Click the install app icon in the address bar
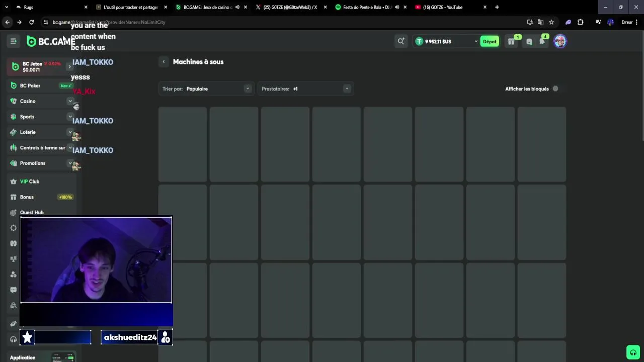Image resolution: width=644 pixels, height=362 pixels. coord(530,22)
